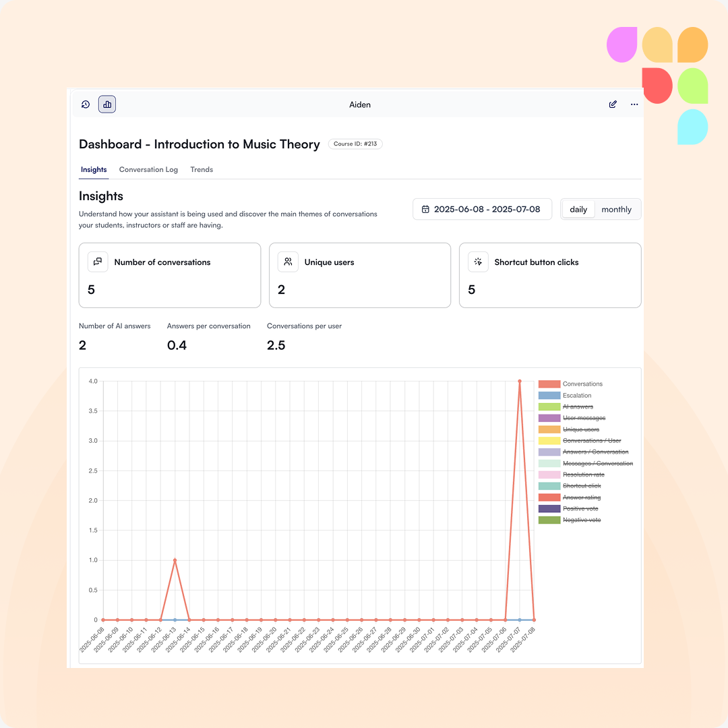Click the Number of conversations chat icon
Image resolution: width=728 pixels, height=728 pixels.
coord(98,262)
